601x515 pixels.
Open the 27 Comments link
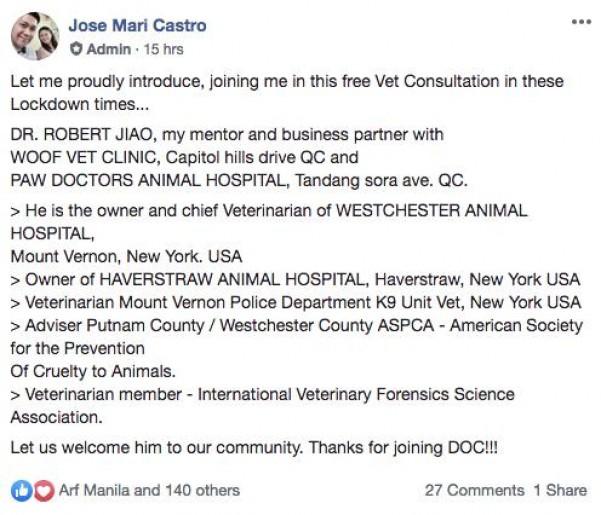click(474, 490)
